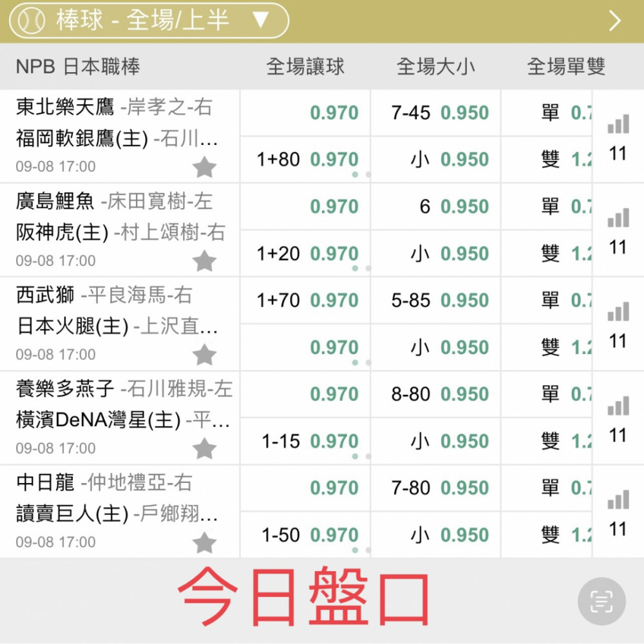
Task: Tap the scan icon button near the bottom
Action: coord(601,601)
